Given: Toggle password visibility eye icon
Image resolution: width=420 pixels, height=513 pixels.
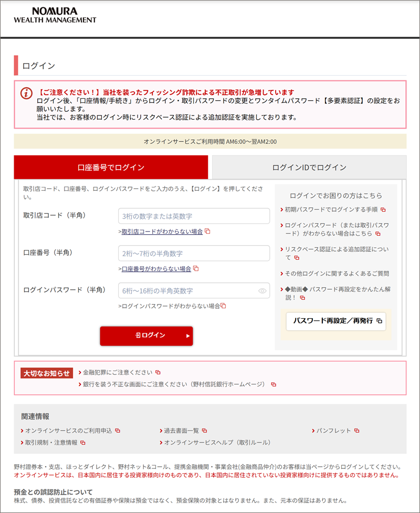Looking at the screenshot, I should click(x=262, y=291).
